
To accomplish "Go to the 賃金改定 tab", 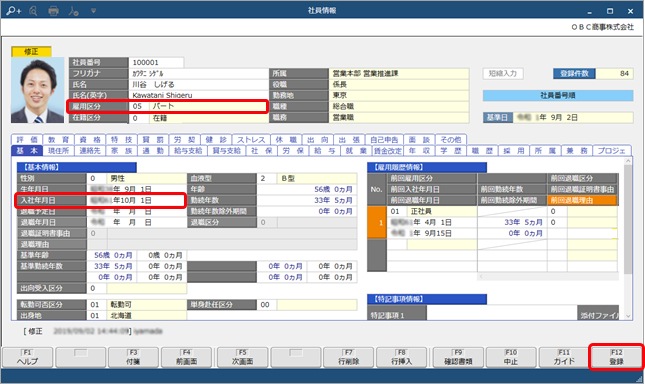I will pyautogui.click(x=387, y=151).
